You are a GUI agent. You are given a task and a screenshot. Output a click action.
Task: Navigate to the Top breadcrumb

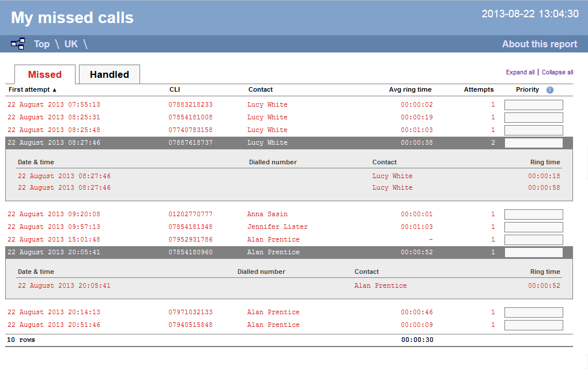(42, 44)
